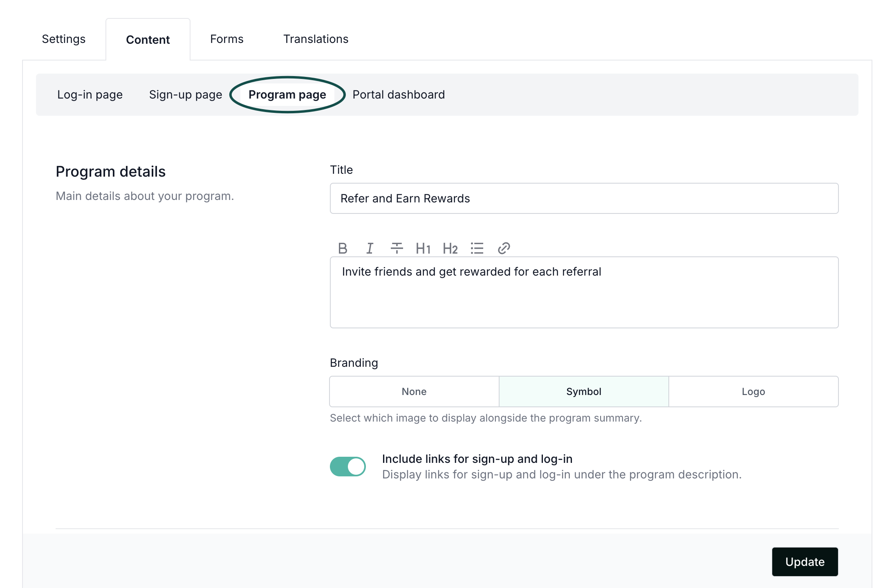Switch to Sign-up page section
Image resolution: width=892 pixels, height=588 pixels.
coord(186,95)
